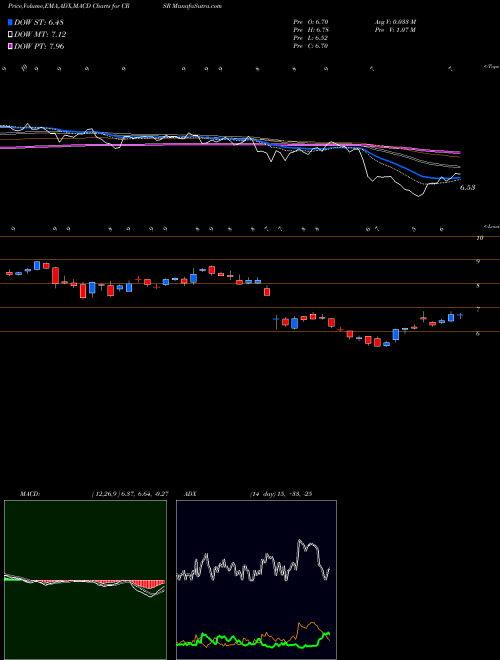Screen dimensions: 500x660
Task: Click the Pre O: 6.70 open value
Action: tap(311, 21)
